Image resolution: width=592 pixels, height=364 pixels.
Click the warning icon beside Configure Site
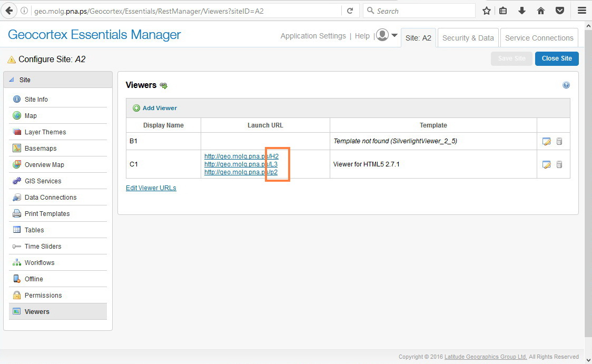tap(12, 60)
